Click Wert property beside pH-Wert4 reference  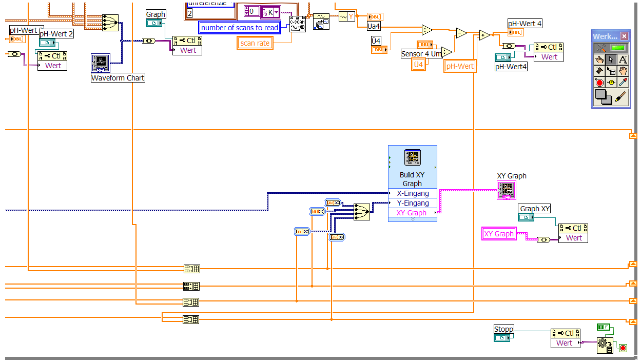(549, 57)
